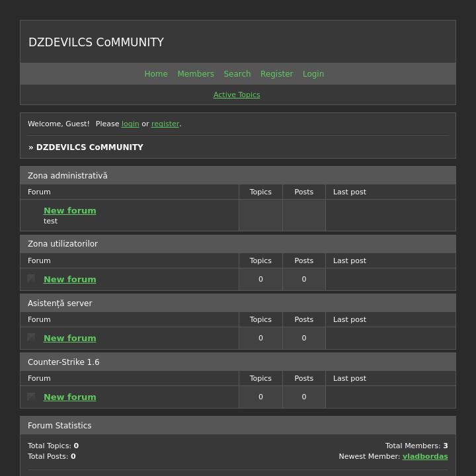Click the forum status icon in Asistență server
The width and height of the screenshot is (476, 476).
(31, 338)
